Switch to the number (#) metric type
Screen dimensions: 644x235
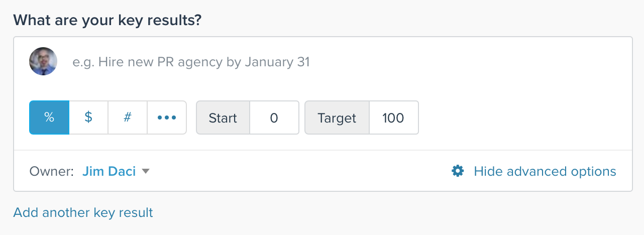(128, 117)
